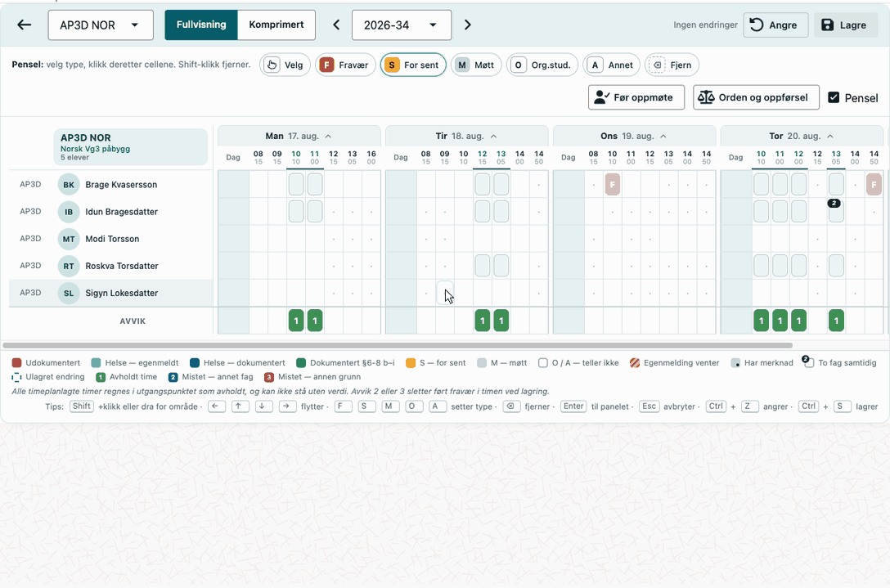Select student name Idun Bragesdatter
890x588 pixels.
click(121, 212)
